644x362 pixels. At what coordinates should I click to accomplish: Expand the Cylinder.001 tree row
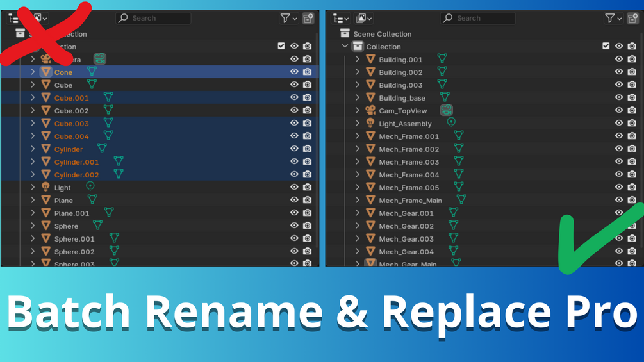coord(33,161)
